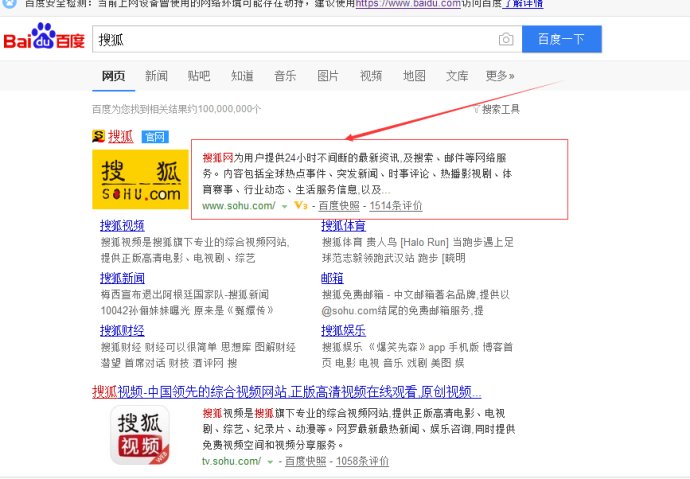Viewport: 690px width, 479px height.
Task: Expand the arrow beside www.sohu.com/
Action: [x=284, y=206]
